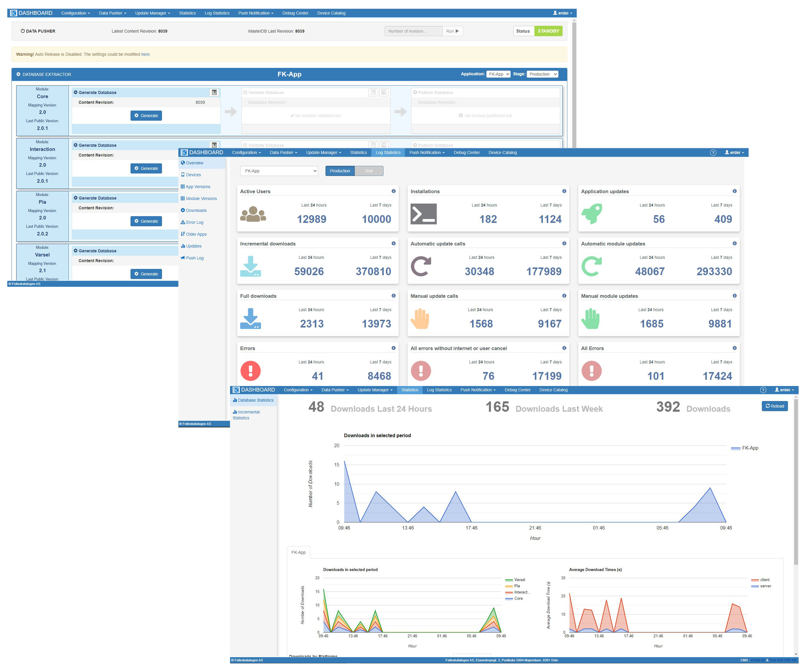Open the Application FK-App dropdown
The image size is (807, 672).
pyautogui.click(x=498, y=74)
